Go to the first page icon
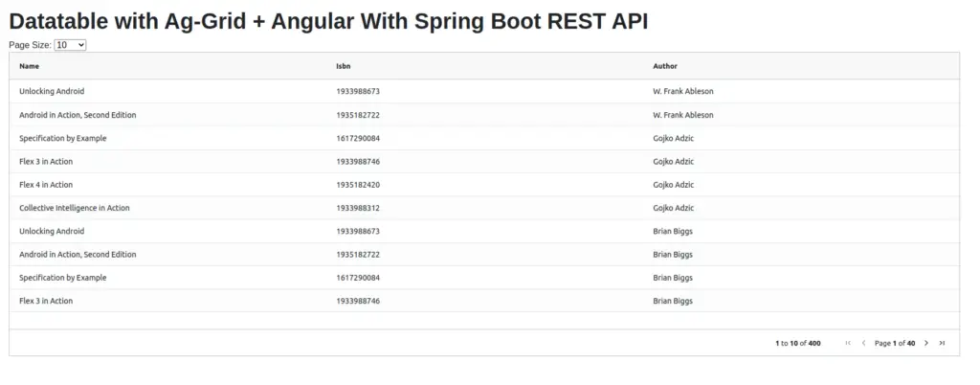The image size is (980, 385). point(848,343)
